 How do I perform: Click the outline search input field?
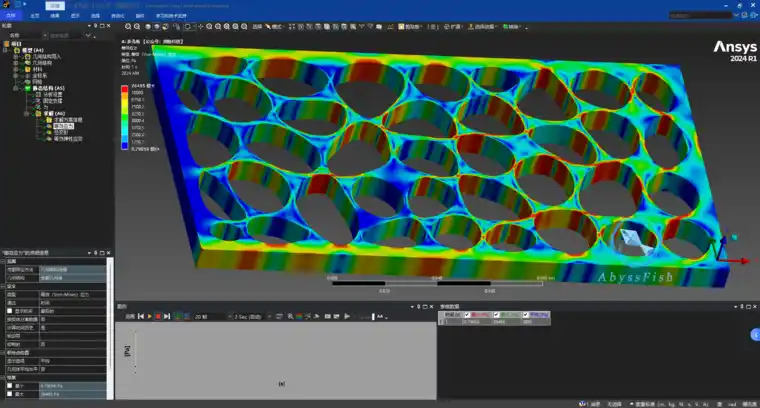pos(66,35)
